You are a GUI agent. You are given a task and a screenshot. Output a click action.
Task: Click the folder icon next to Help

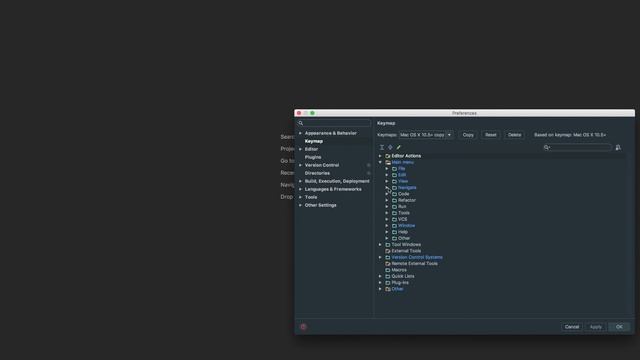[394, 232]
